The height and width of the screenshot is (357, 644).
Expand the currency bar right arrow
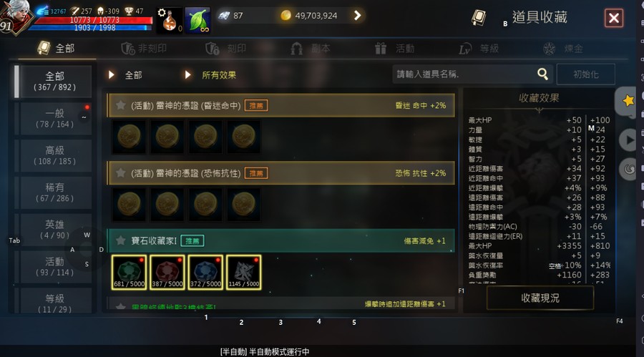point(357,16)
